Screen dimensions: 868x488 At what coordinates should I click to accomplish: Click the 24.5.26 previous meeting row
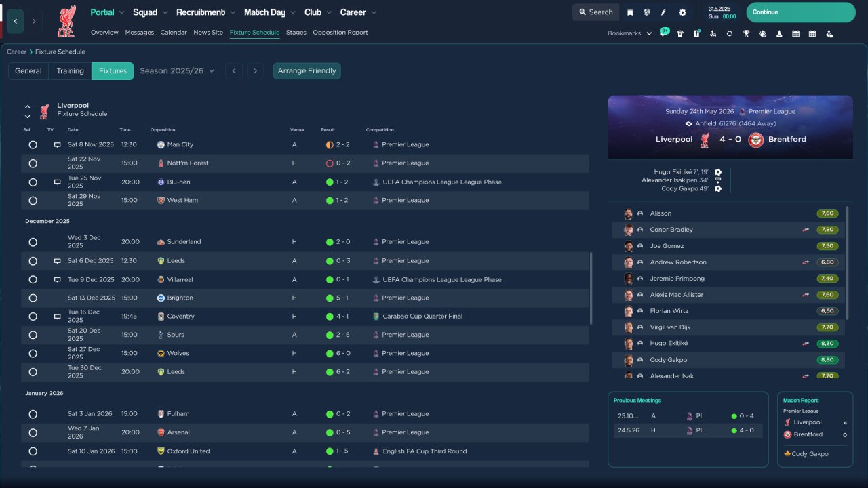click(688, 430)
